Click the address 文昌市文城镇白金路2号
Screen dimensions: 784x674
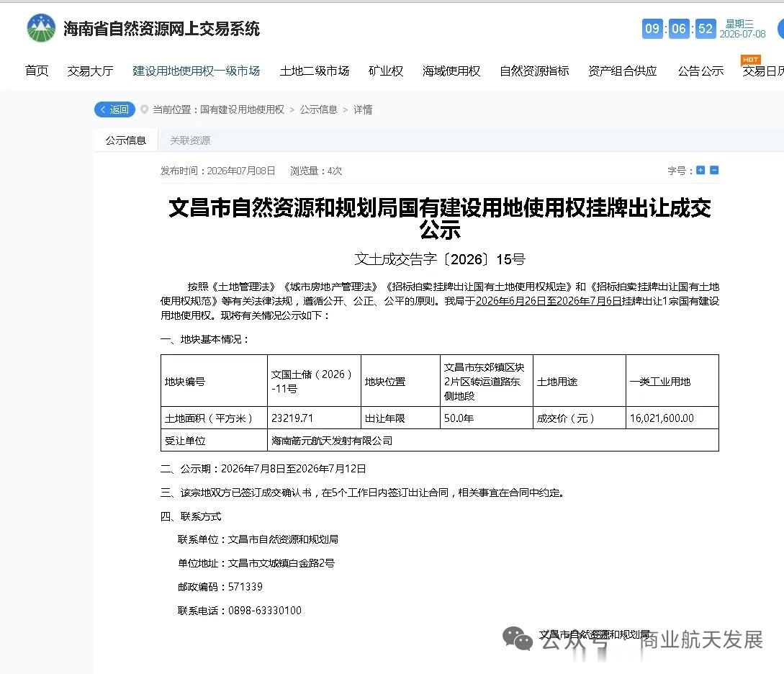point(281,563)
